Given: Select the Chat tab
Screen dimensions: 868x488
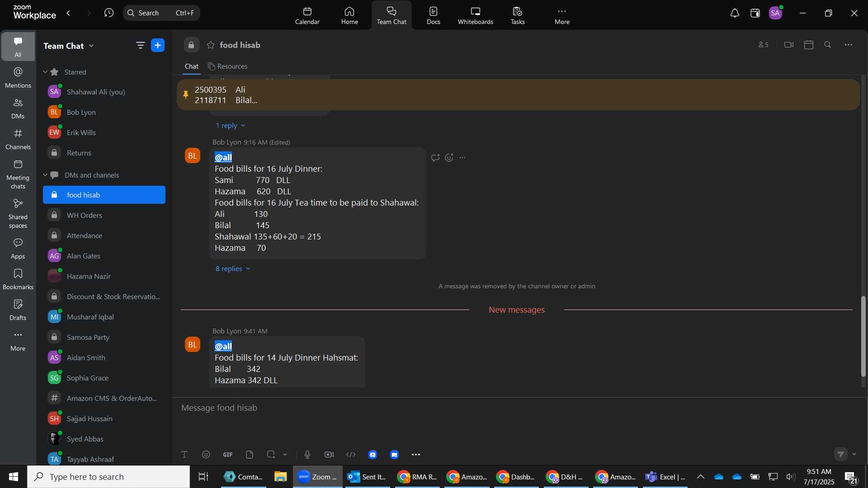Looking at the screenshot, I should (192, 66).
